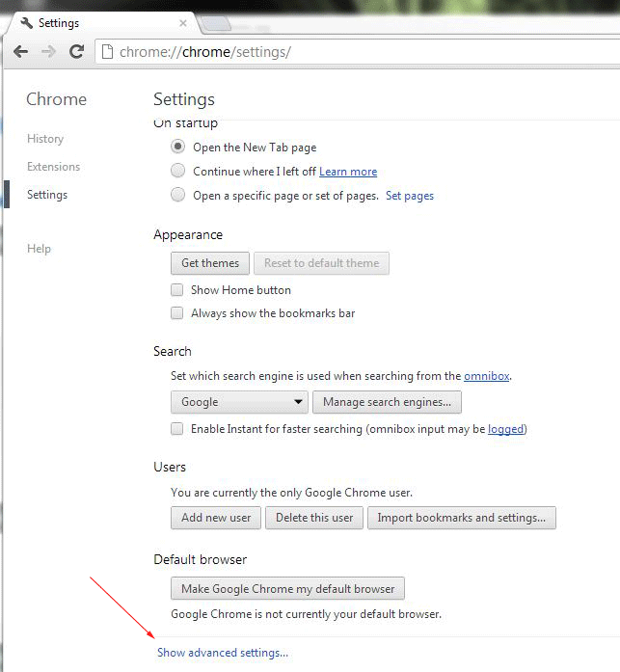Open History from the sidebar
This screenshot has height=672, width=620.
pos(45,139)
